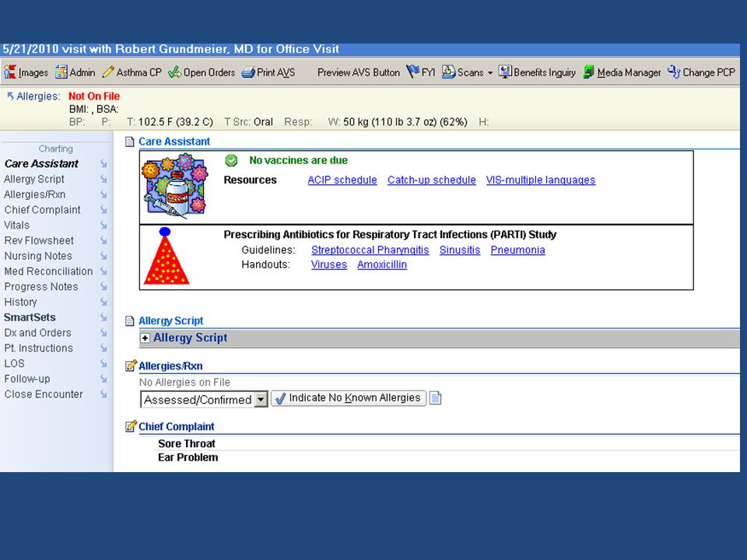The height and width of the screenshot is (560, 747).
Task: Click jump arrow beside SmartSets in sidebar
Action: click(103, 317)
